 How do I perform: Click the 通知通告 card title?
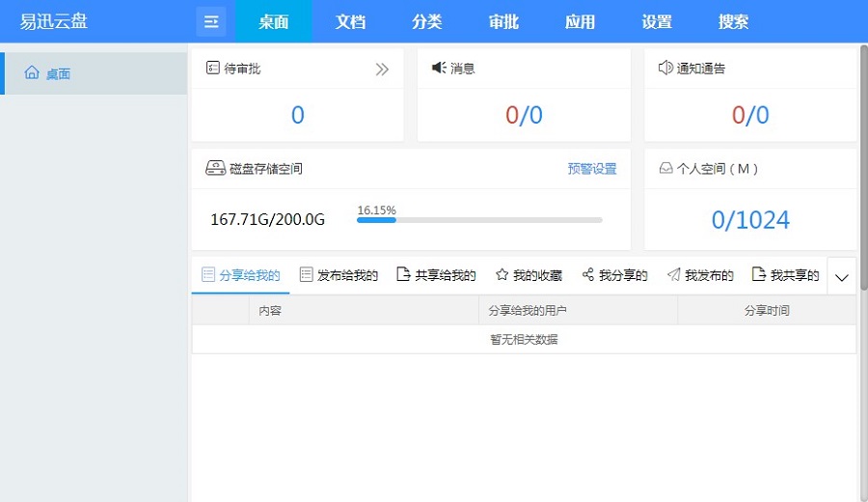pos(701,69)
